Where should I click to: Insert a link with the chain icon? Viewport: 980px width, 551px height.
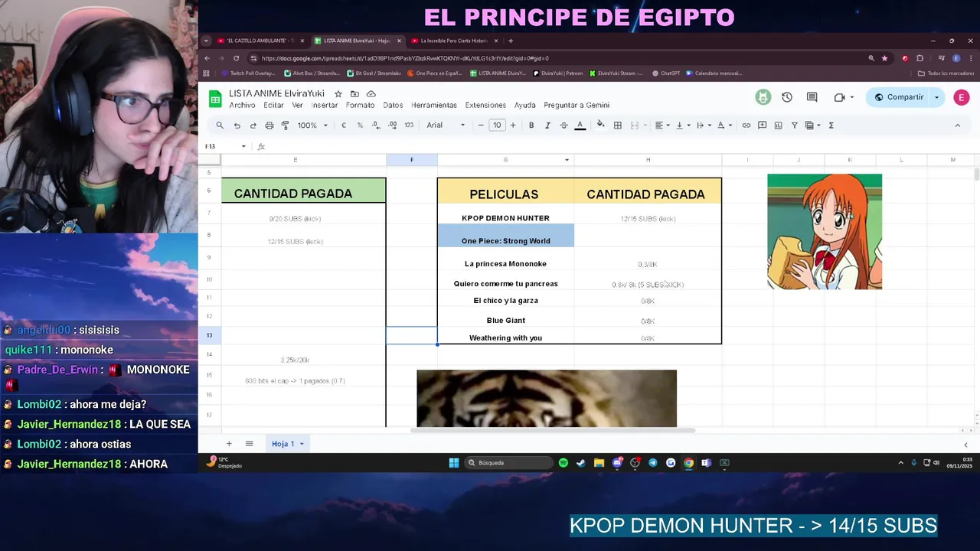coord(746,126)
